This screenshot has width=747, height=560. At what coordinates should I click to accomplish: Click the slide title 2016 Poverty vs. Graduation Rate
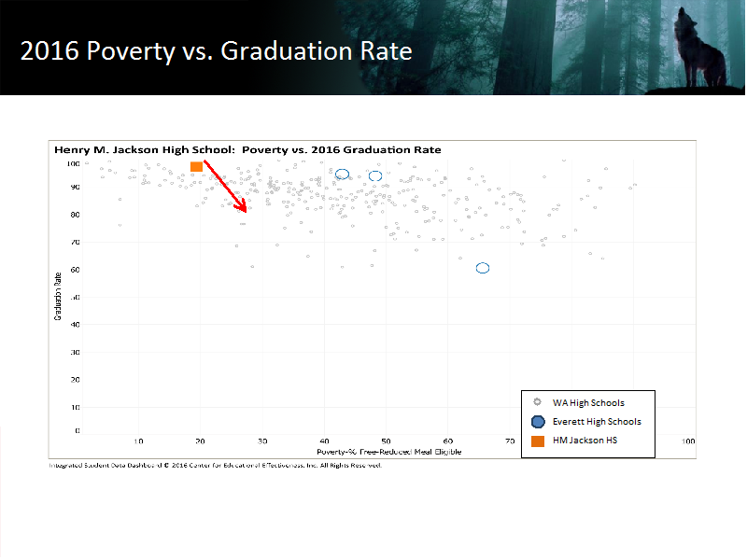[x=217, y=51]
